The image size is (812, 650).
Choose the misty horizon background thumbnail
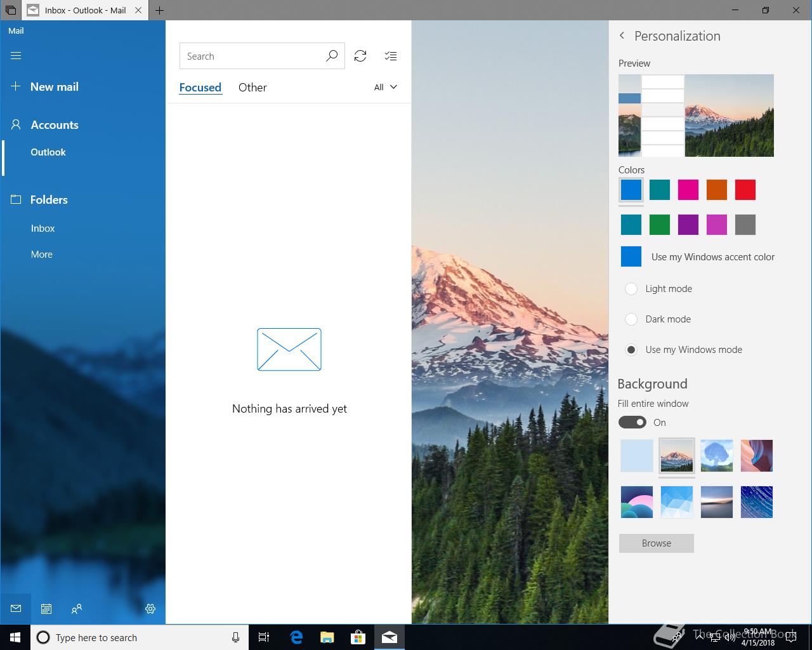point(717,502)
